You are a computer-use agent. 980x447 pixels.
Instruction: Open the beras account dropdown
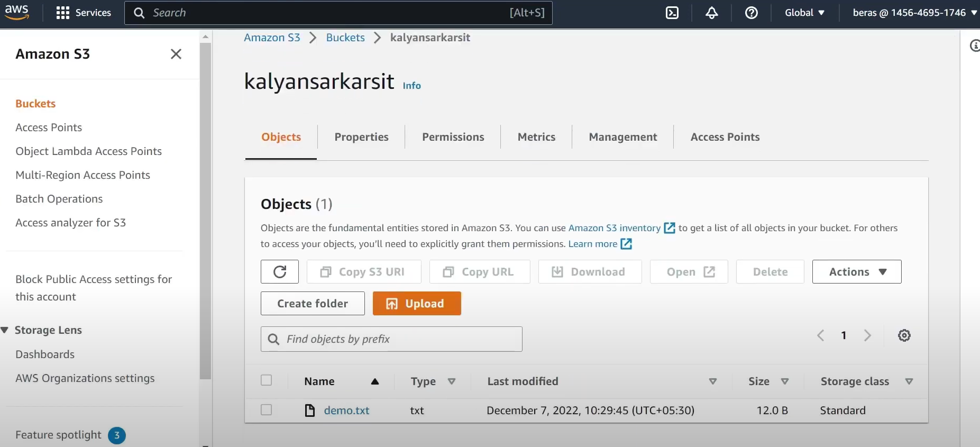pyautogui.click(x=915, y=13)
